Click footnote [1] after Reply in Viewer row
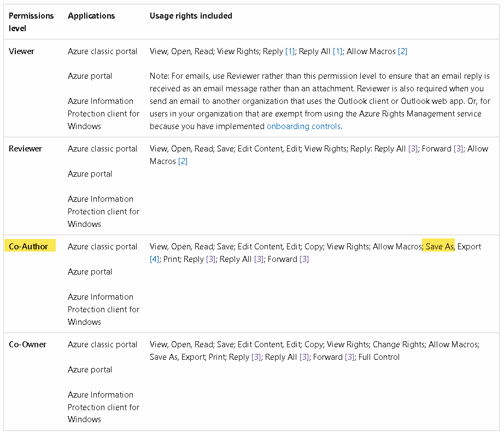The image size is (504, 432). click(x=290, y=51)
